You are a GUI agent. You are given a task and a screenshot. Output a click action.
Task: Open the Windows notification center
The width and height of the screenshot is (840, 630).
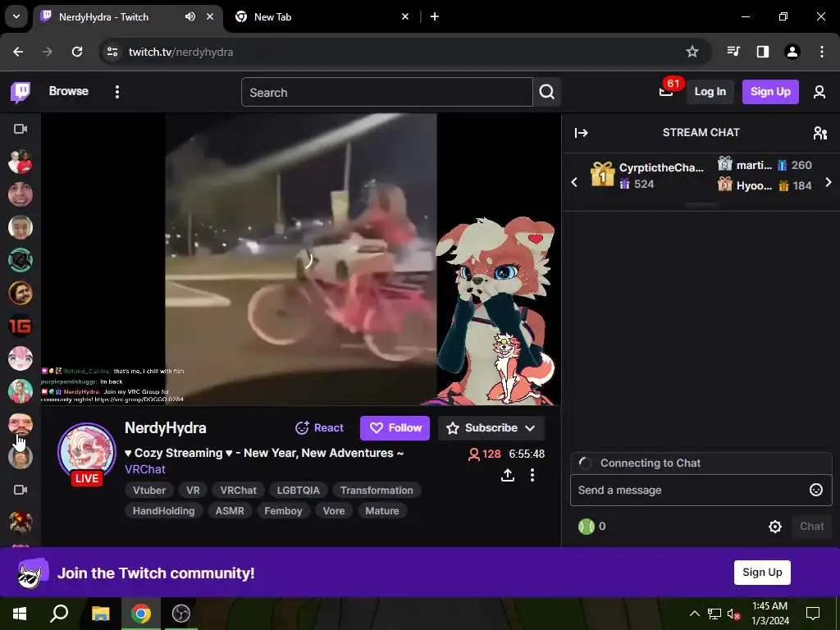pos(813,614)
